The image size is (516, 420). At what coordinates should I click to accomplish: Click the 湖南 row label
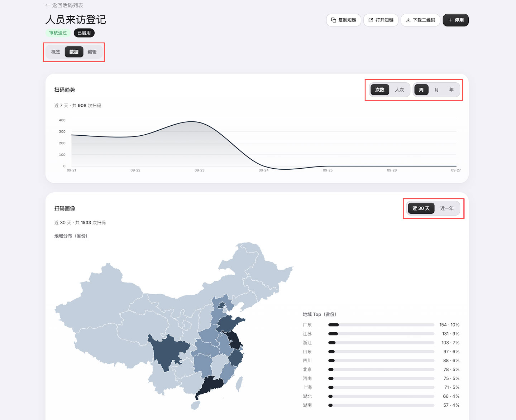tap(307, 405)
